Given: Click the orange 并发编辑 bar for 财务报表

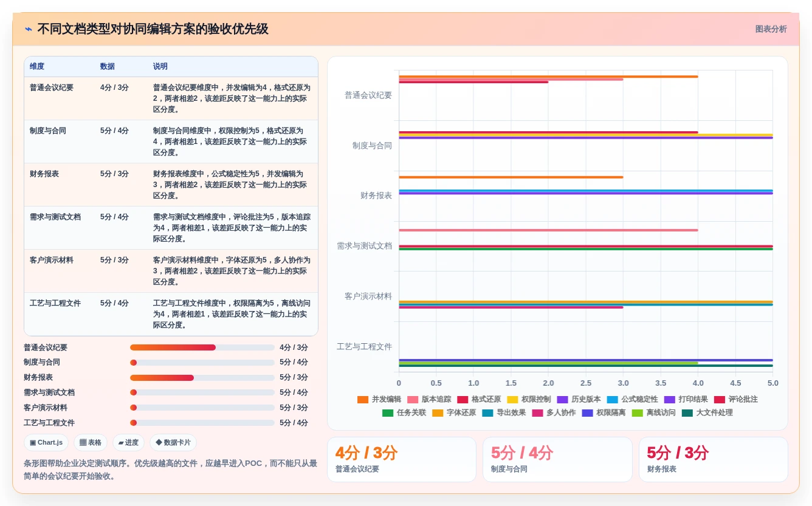Looking at the screenshot, I should click(511, 177).
